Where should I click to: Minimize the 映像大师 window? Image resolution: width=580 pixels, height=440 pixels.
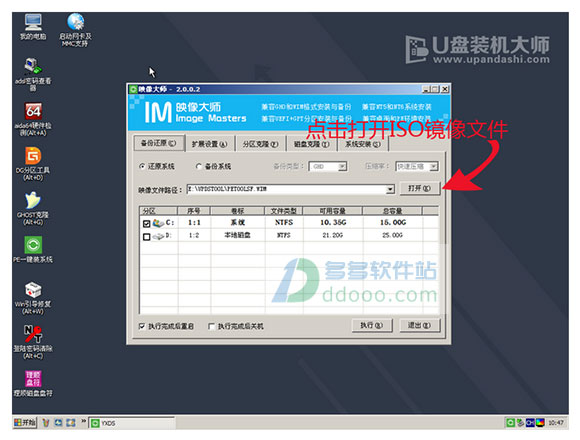tap(426, 89)
